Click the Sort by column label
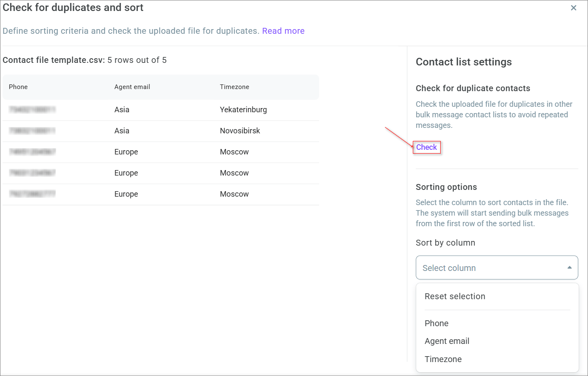This screenshot has height=376, width=588. click(x=445, y=243)
